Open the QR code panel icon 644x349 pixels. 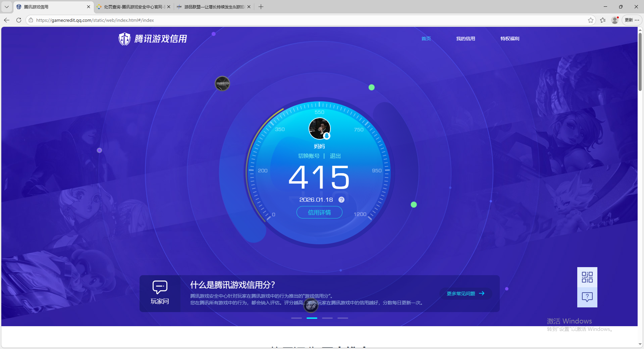[587, 277]
